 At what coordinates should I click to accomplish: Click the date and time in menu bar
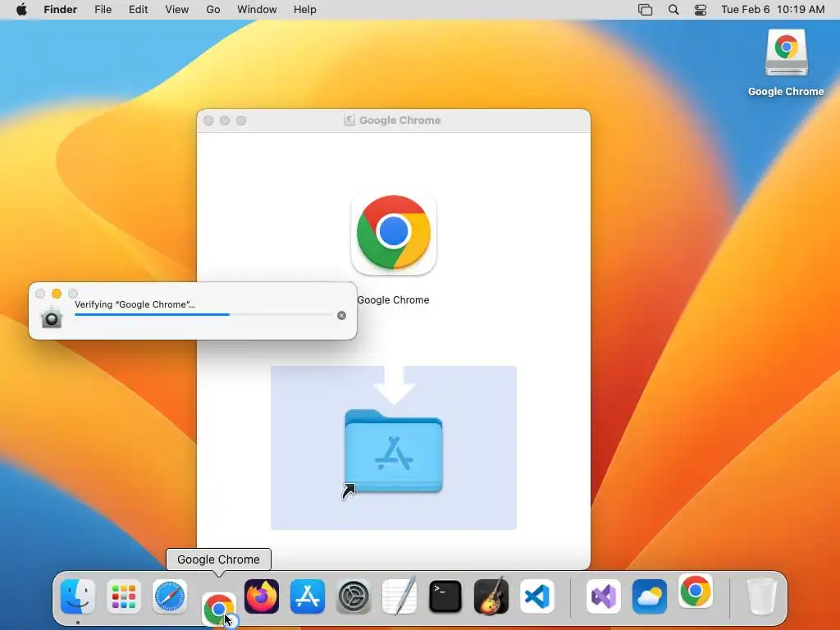point(773,10)
